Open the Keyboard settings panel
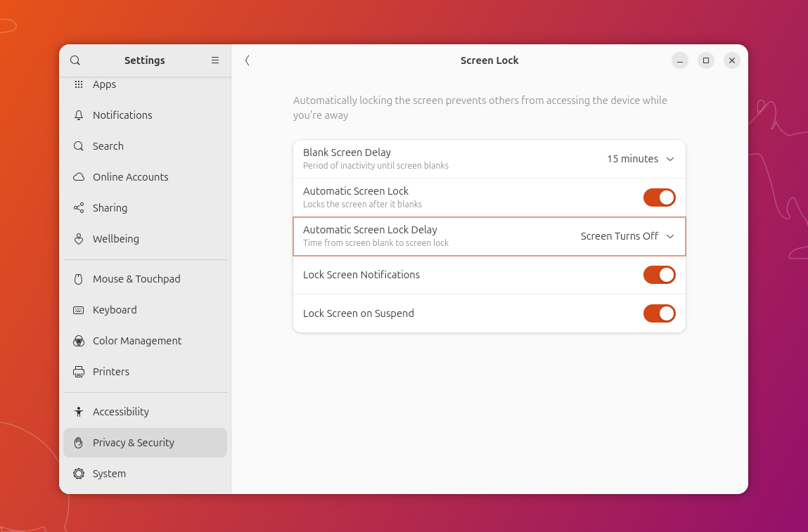Viewport: 808px width, 532px height. point(146,309)
